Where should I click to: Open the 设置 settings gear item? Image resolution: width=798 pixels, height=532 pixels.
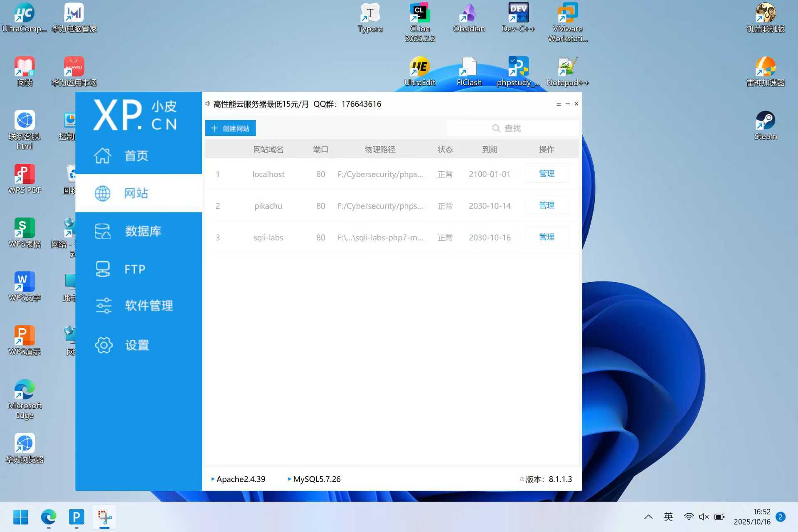tap(137, 345)
